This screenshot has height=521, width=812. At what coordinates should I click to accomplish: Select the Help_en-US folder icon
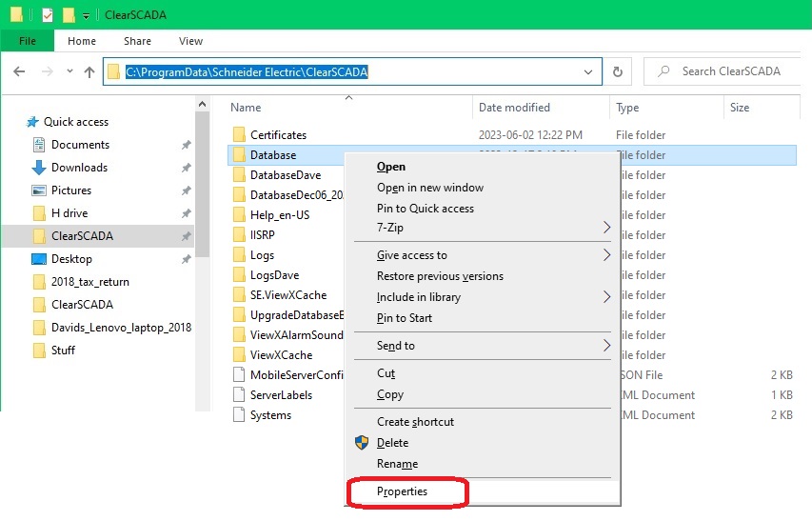pos(239,215)
